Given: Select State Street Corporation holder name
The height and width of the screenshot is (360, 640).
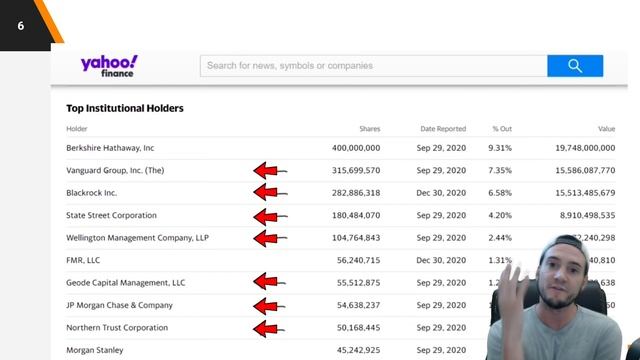Looking at the screenshot, I should pos(111,215).
